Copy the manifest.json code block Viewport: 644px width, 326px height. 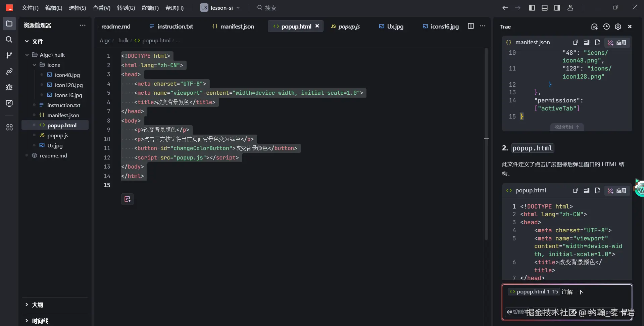tap(576, 42)
